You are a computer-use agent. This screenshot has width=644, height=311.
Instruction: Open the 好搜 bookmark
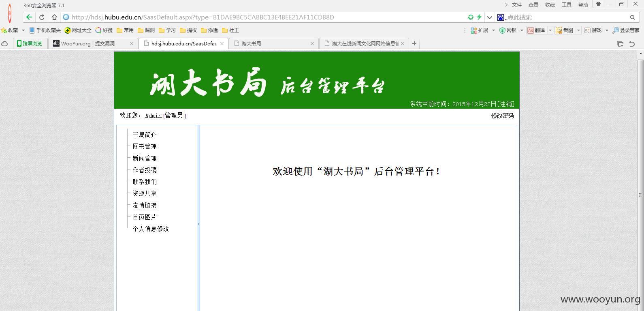[104, 30]
